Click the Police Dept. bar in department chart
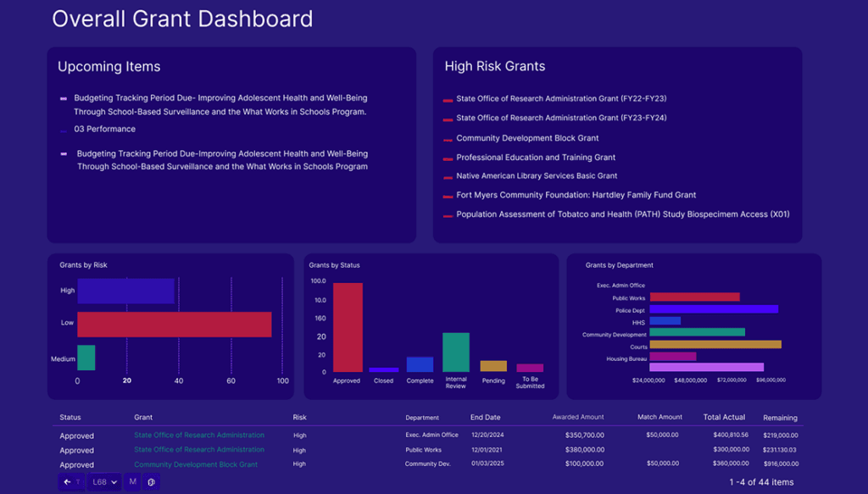 pyautogui.click(x=713, y=310)
